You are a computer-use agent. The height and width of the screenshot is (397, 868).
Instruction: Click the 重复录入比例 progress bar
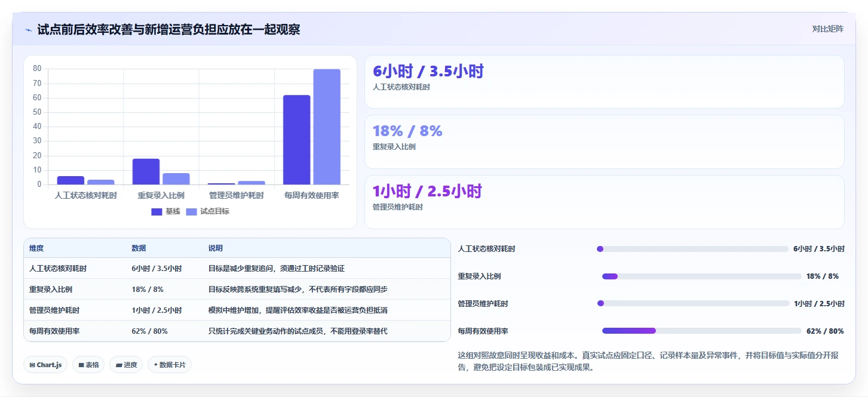click(x=702, y=276)
